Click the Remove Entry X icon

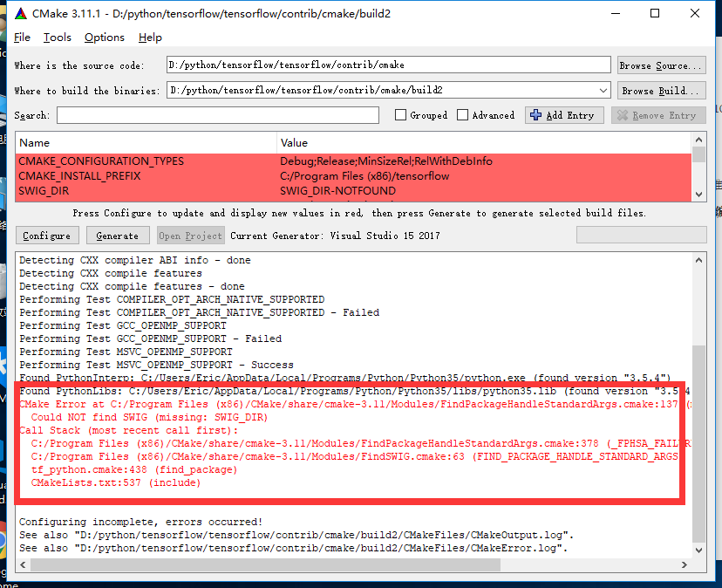[x=622, y=115]
